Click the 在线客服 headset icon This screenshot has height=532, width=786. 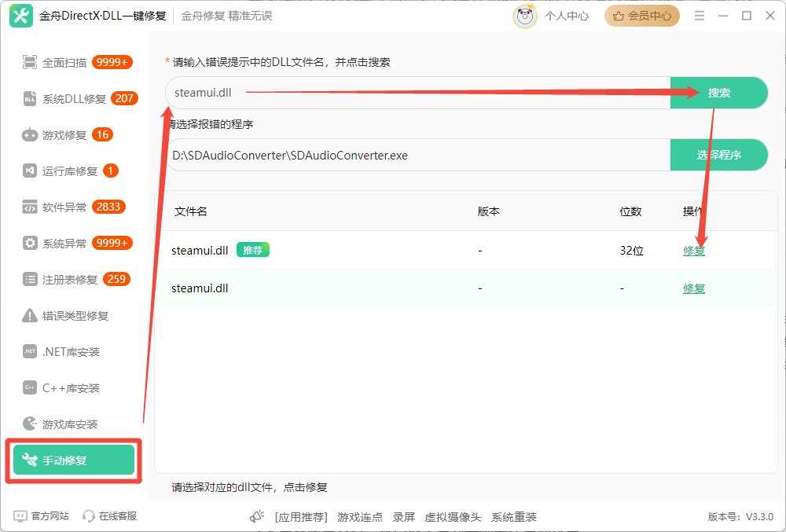point(89,516)
